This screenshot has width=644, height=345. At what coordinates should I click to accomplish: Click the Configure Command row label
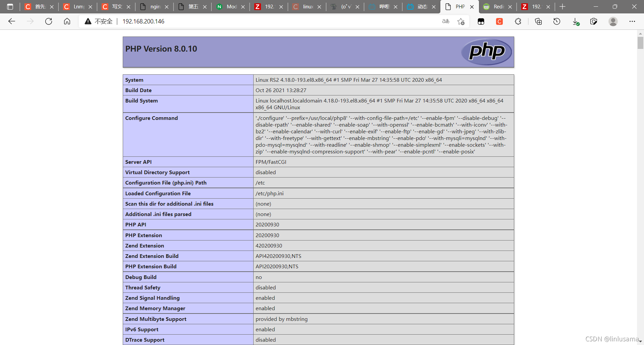point(151,118)
